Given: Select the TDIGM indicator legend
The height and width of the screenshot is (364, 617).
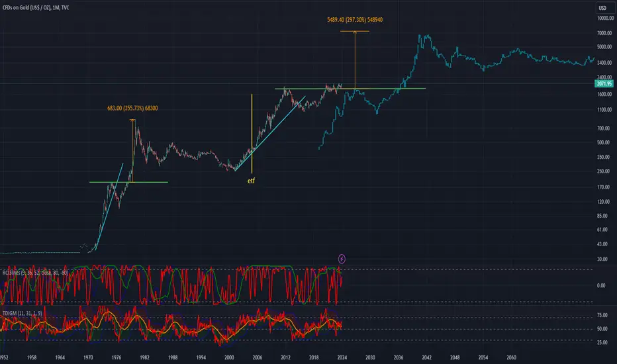Looking at the screenshot, I should click(x=22, y=313).
